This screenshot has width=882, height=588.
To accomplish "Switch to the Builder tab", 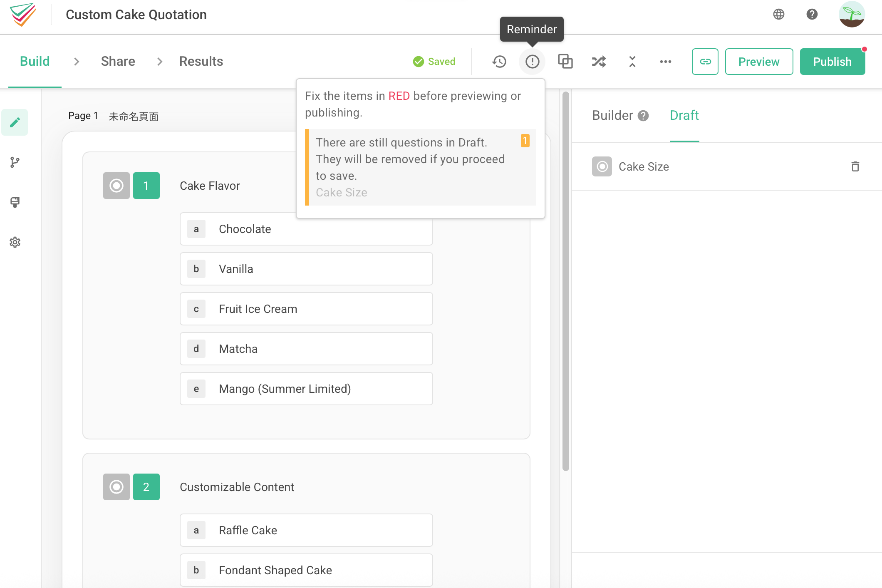I will pyautogui.click(x=612, y=115).
